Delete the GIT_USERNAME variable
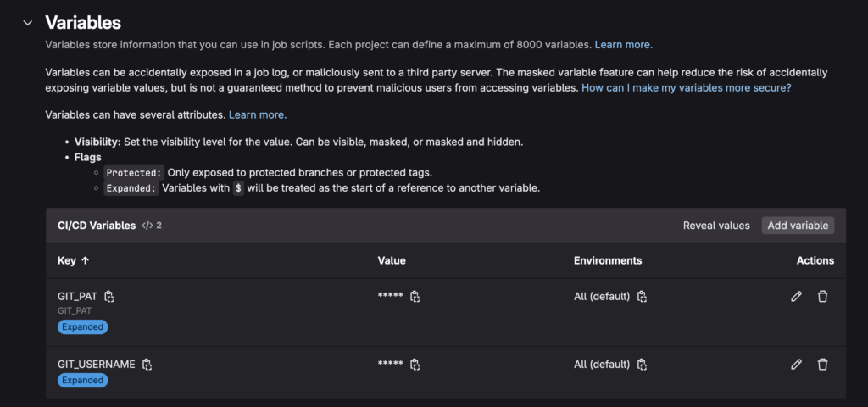Image resolution: width=868 pixels, height=407 pixels. click(x=822, y=365)
